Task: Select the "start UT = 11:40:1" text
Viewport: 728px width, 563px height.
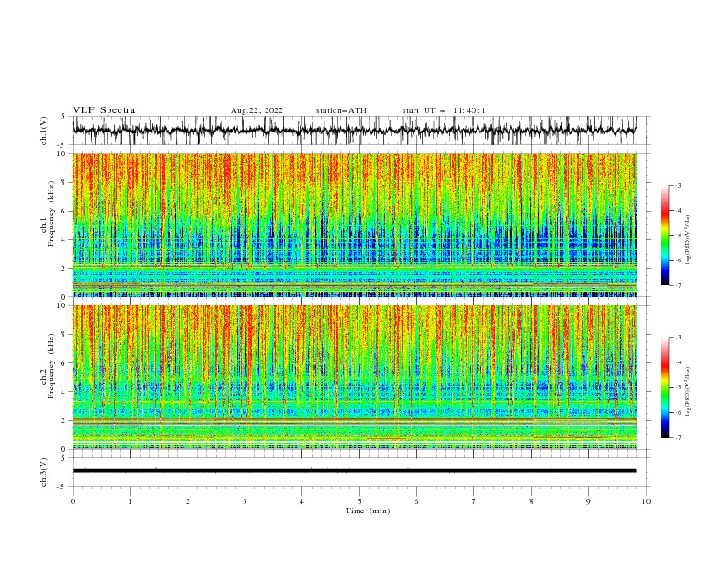Action: [444, 110]
